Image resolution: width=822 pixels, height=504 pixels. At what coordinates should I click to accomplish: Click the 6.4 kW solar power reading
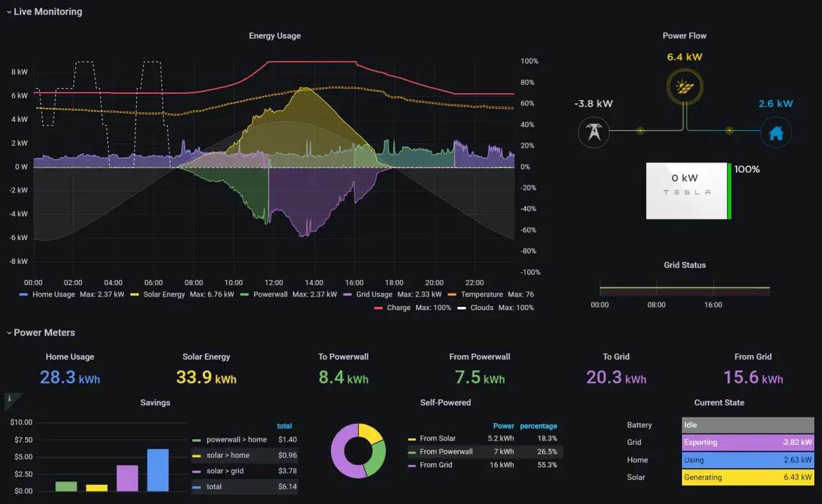point(685,57)
